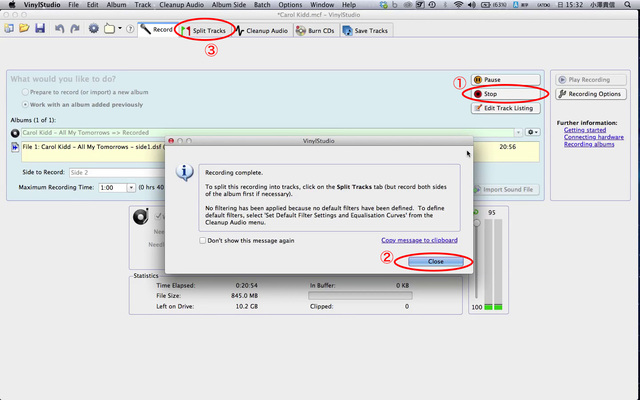The width and height of the screenshot is (640, 400).
Task: Open Recording Options
Action: click(x=591, y=94)
